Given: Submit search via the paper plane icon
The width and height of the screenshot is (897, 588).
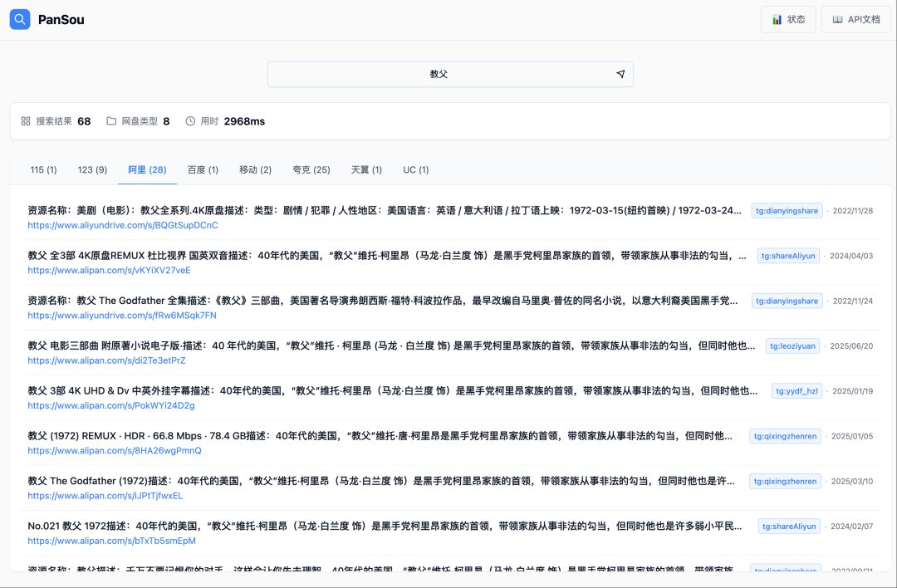Looking at the screenshot, I should tap(620, 73).
